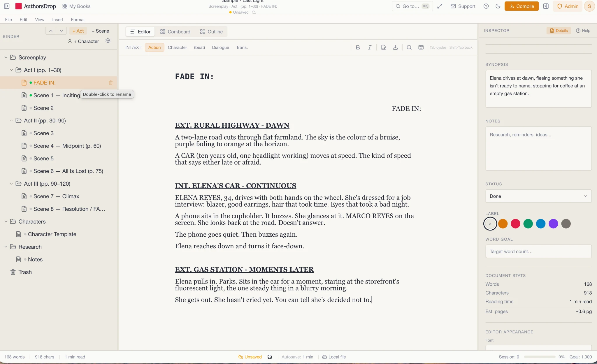Open the Status dropdown showing Done
Viewport: 597px width, 364px height.
coord(538,196)
